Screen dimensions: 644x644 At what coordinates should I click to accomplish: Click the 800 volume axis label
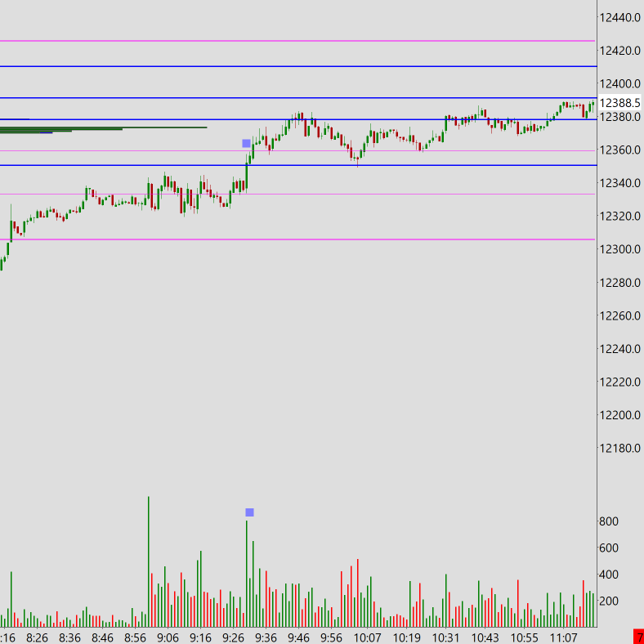[x=609, y=521]
